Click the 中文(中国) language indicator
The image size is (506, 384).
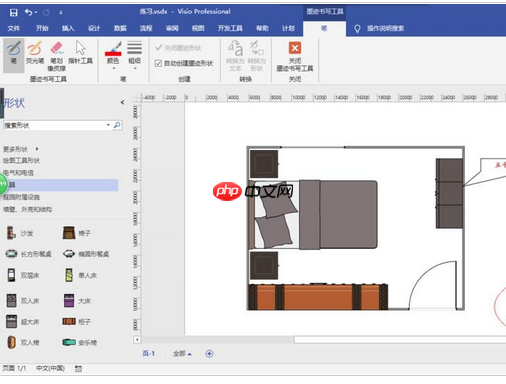[50, 368]
